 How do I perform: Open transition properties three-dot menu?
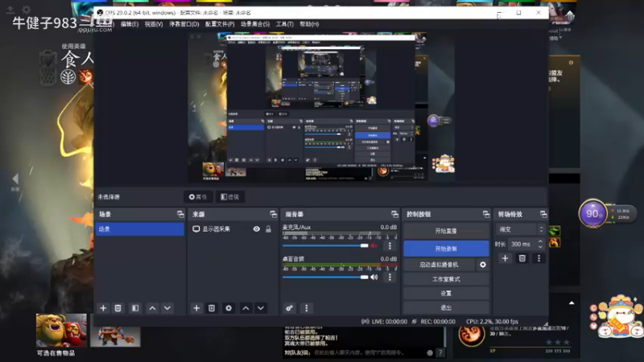[x=539, y=258]
